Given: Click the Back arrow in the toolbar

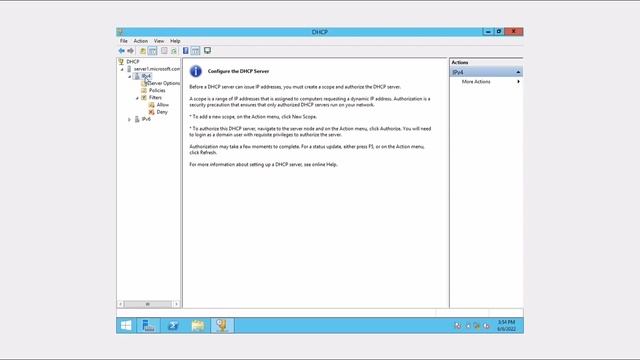Looking at the screenshot, I should (x=121, y=51).
